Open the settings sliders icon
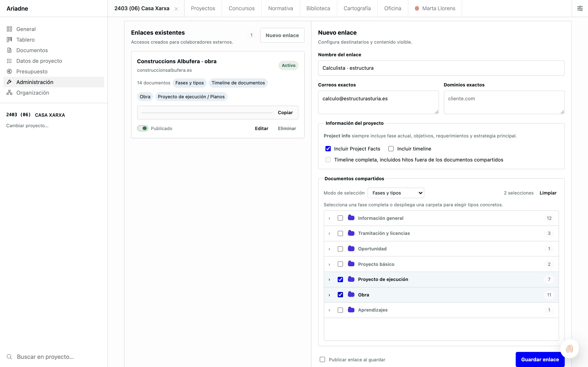 click(x=580, y=9)
